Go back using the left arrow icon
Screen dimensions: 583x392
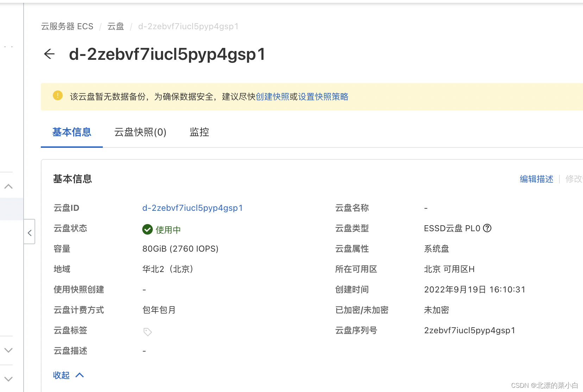click(x=49, y=54)
